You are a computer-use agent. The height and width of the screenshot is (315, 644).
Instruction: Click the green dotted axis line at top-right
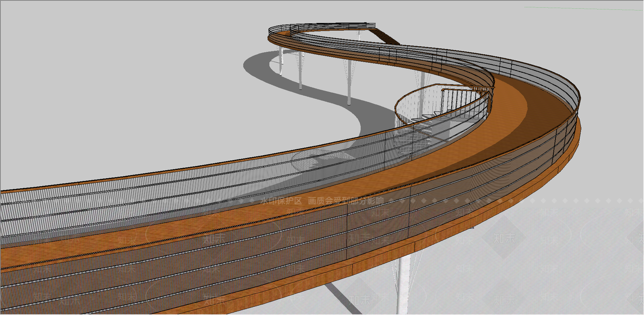point(584,8)
